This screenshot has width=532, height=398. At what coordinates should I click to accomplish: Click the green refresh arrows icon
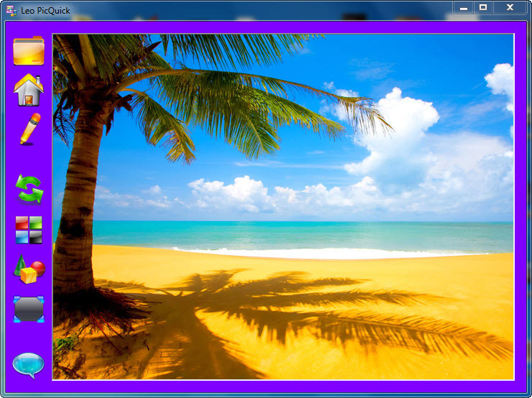pos(29,189)
